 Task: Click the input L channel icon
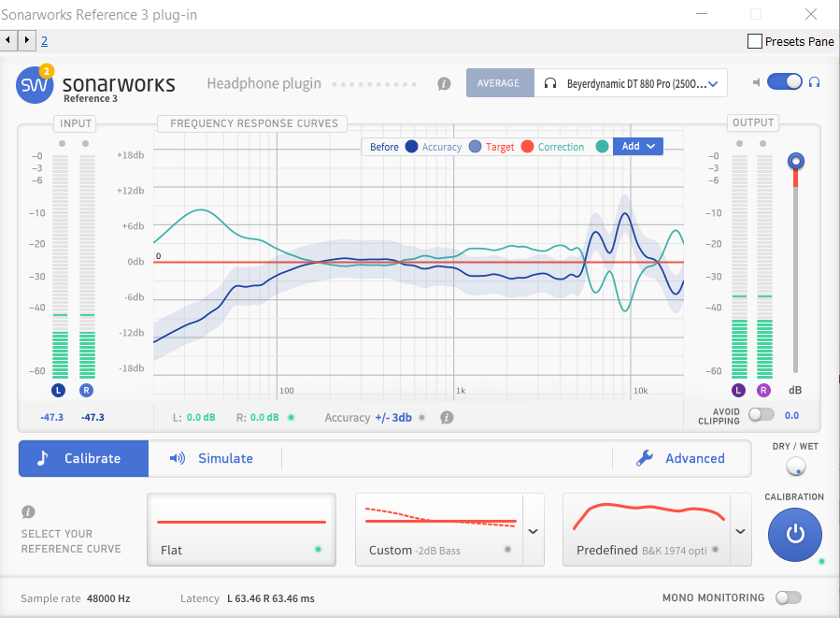(58, 390)
